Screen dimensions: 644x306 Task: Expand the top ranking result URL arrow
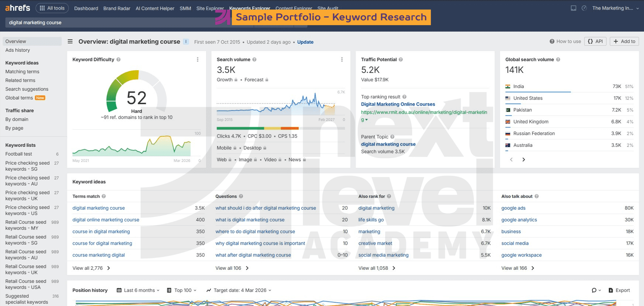pos(366,120)
